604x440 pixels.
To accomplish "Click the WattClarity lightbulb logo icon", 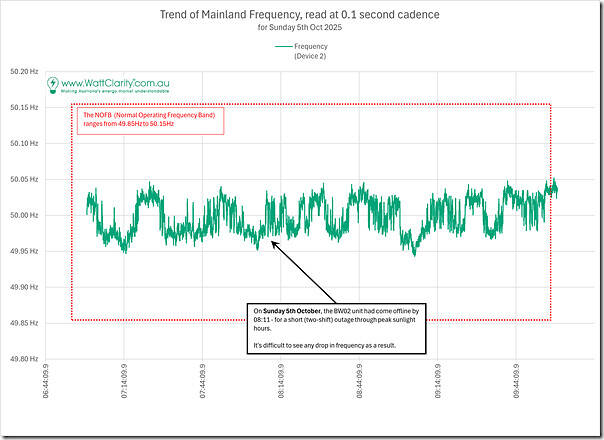I will point(52,85).
